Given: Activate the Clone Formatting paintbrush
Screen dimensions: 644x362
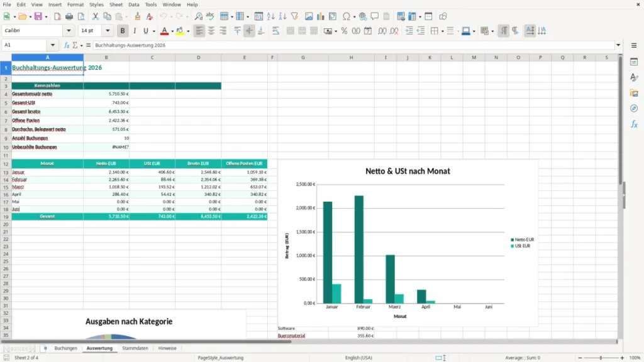Looking at the screenshot, I should click(138, 16).
